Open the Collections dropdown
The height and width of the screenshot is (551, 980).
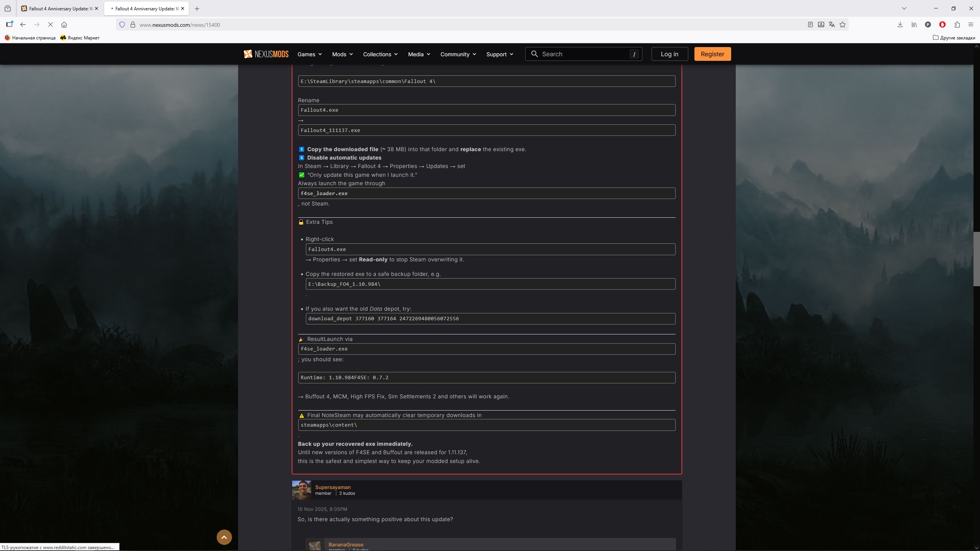380,54
